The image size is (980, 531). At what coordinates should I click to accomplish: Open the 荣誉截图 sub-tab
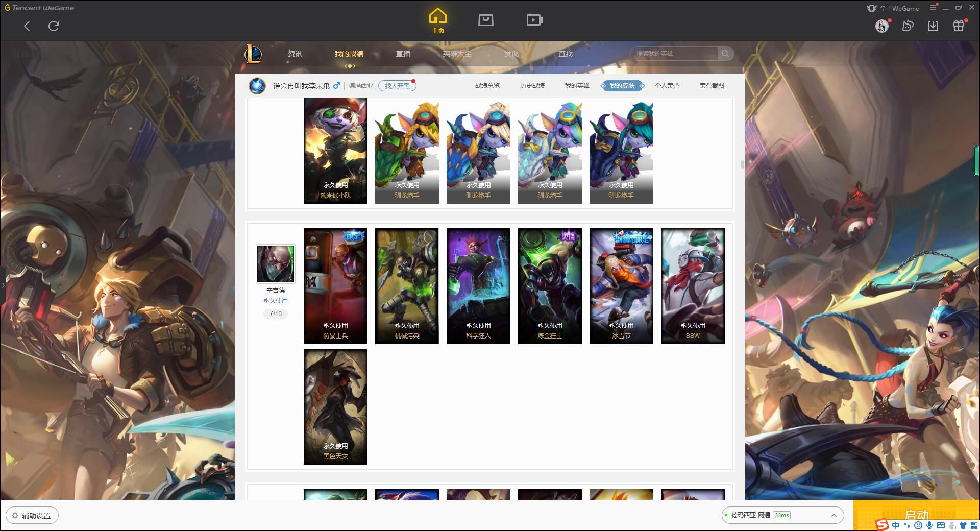point(712,86)
